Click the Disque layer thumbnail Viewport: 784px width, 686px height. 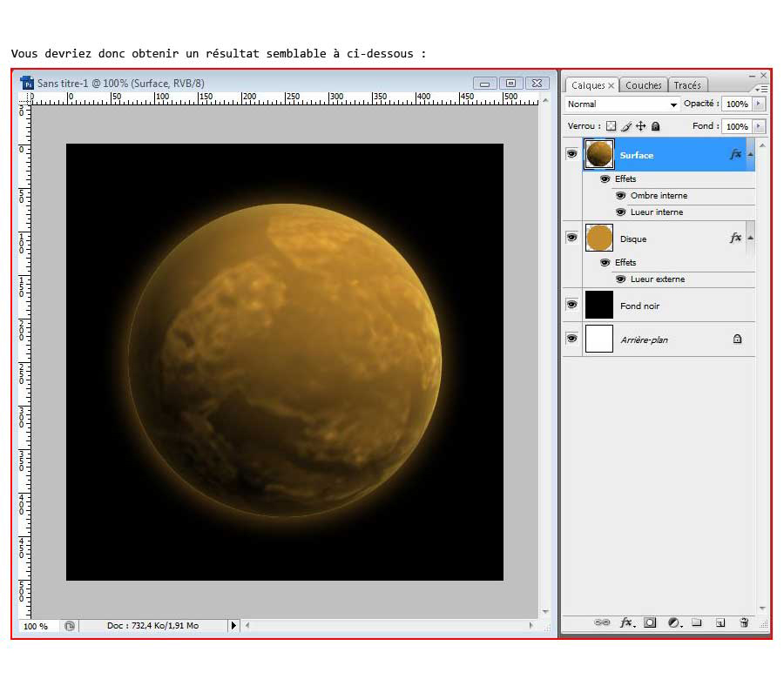[599, 238]
